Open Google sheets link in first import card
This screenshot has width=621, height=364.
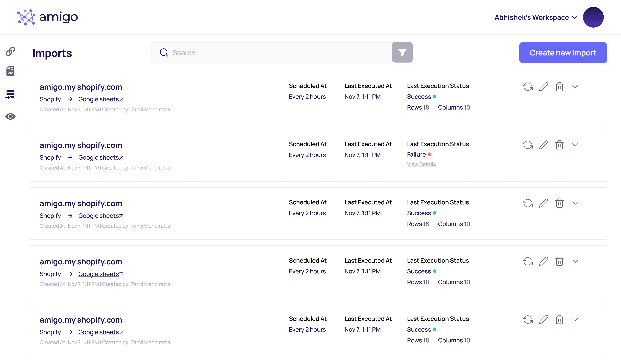(x=101, y=99)
